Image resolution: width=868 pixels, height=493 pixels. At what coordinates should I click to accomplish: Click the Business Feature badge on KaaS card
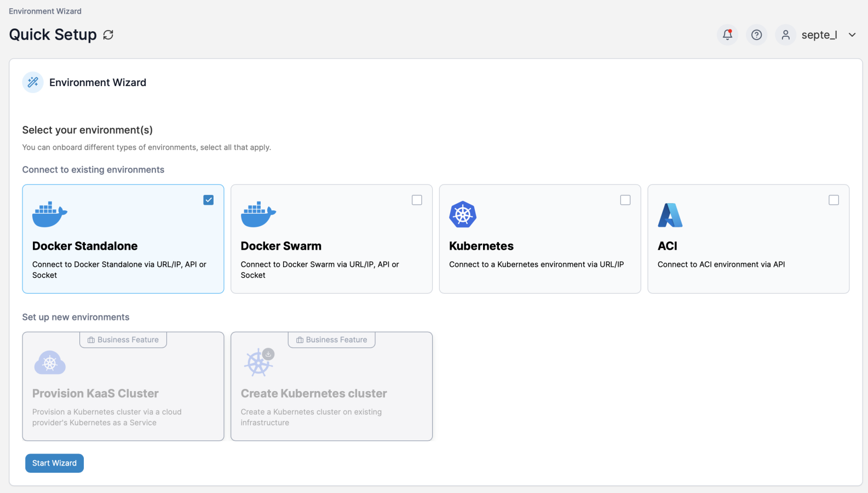123,340
